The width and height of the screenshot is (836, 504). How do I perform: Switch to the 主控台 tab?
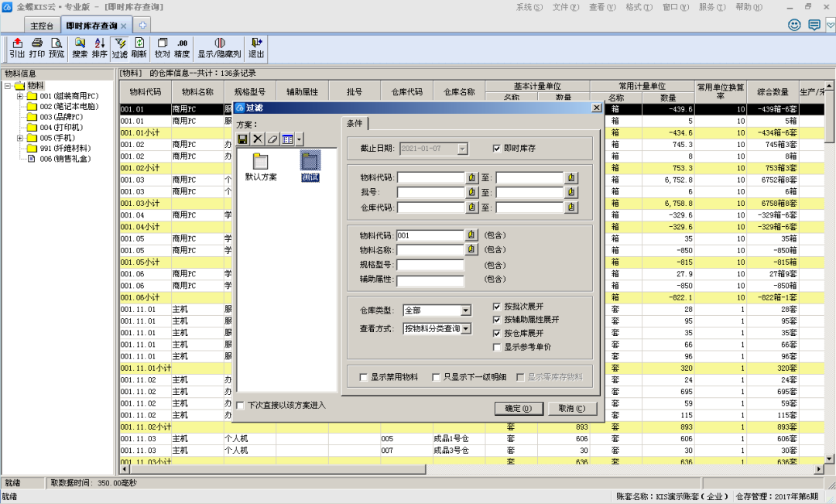[42, 26]
